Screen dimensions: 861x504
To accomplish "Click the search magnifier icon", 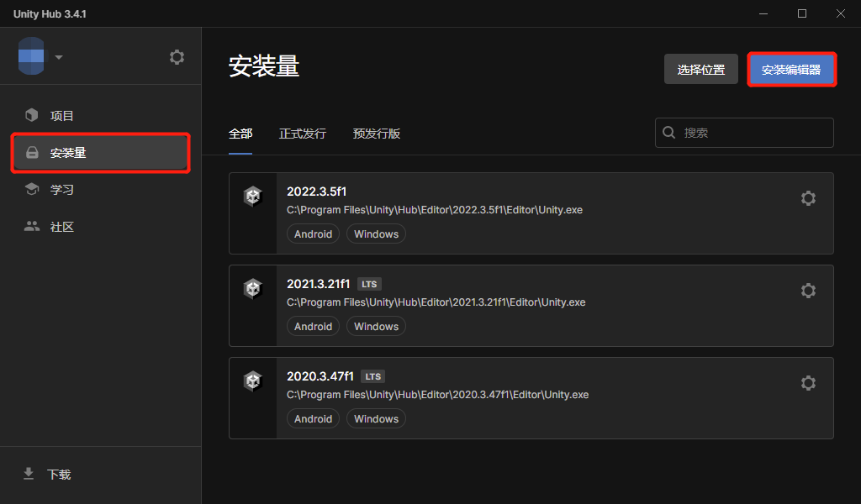I will pos(668,132).
